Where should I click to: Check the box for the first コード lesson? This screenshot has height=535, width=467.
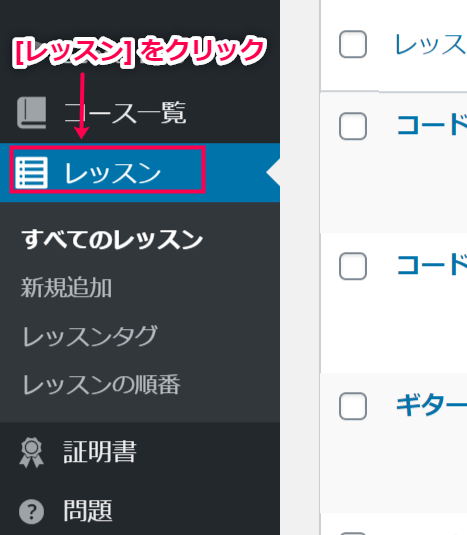(x=353, y=126)
